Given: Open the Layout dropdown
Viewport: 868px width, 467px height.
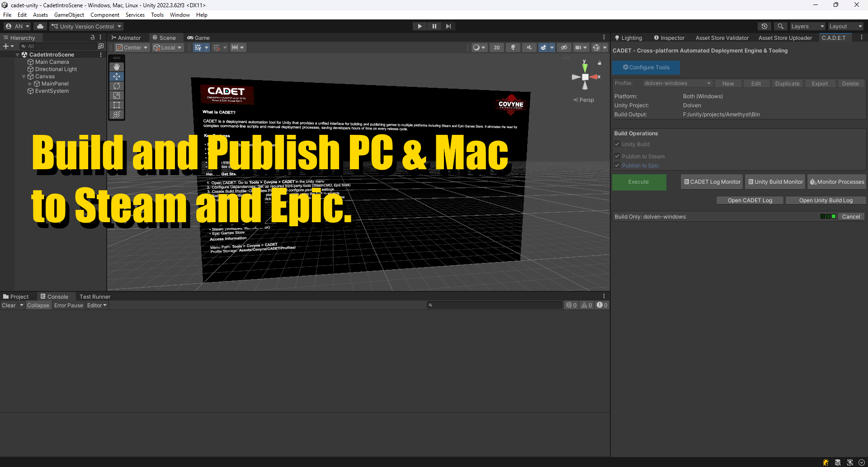Looking at the screenshot, I should [846, 26].
